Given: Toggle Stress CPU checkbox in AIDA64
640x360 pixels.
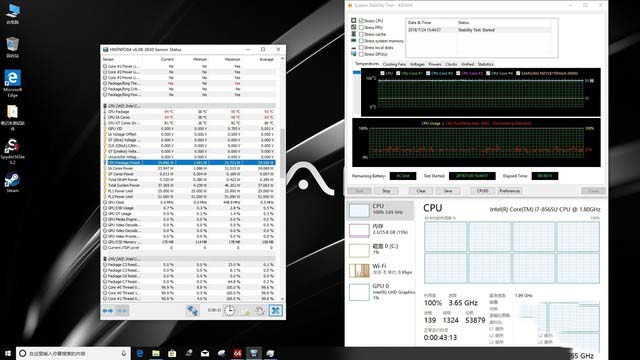Looking at the screenshot, I should coord(361,20).
